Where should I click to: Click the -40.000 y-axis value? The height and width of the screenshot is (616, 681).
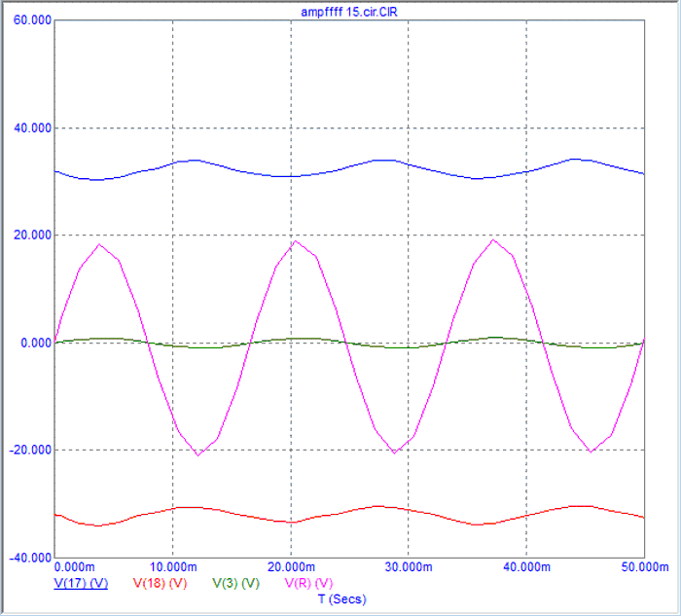30,558
